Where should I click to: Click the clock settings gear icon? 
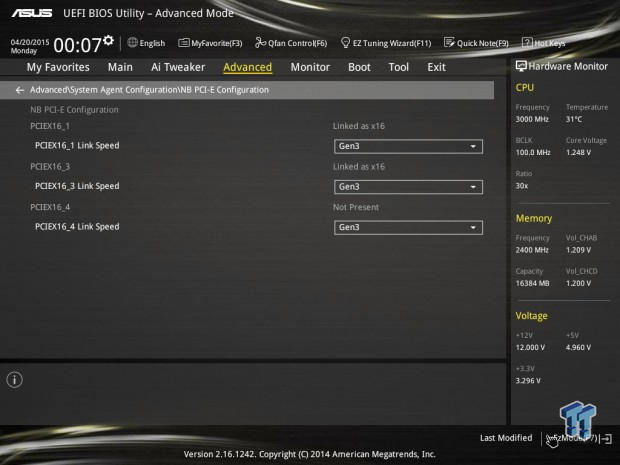108,40
